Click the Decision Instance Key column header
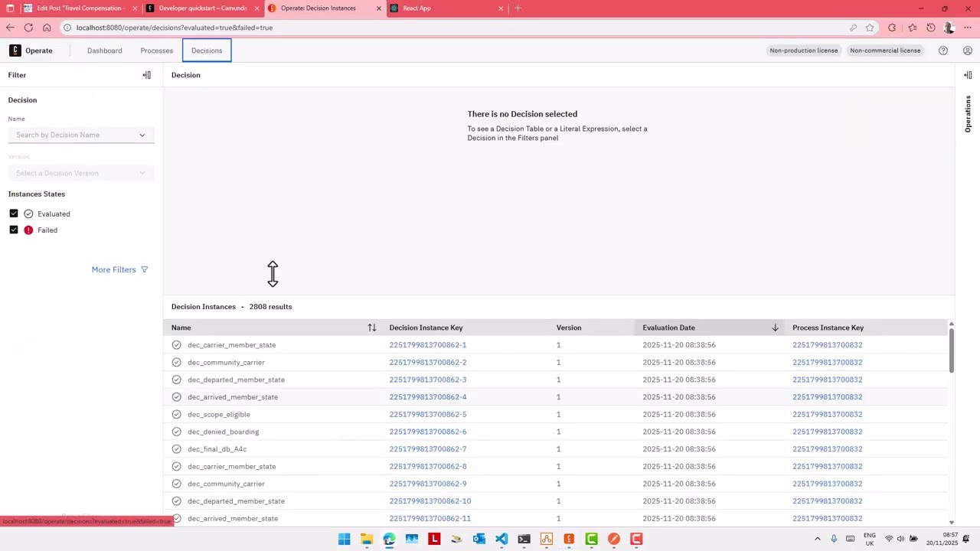The width and height of the screenshot is (980, 551). (x=426, y=328)
